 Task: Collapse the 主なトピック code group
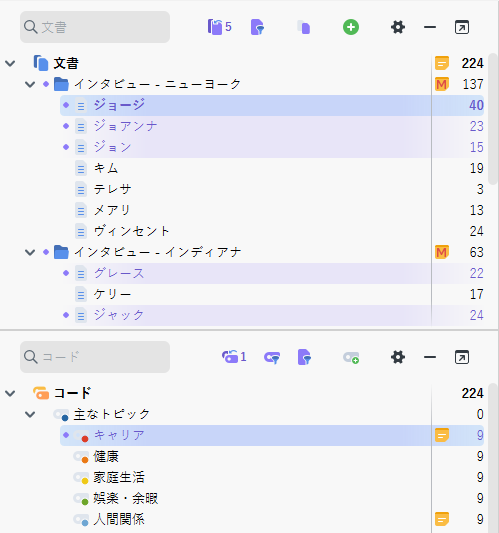click(x=30, y=414)
